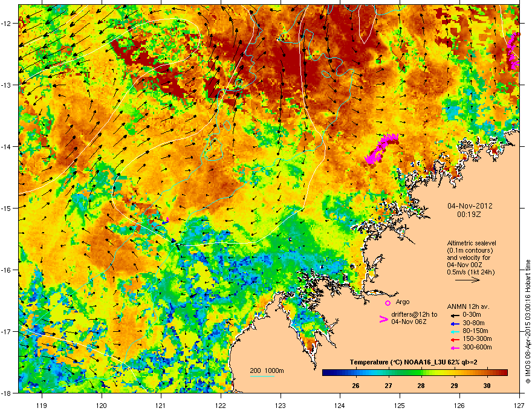Click the time label 00:19Z
This screenshot has width=532, height=411.
coord(469,215)
